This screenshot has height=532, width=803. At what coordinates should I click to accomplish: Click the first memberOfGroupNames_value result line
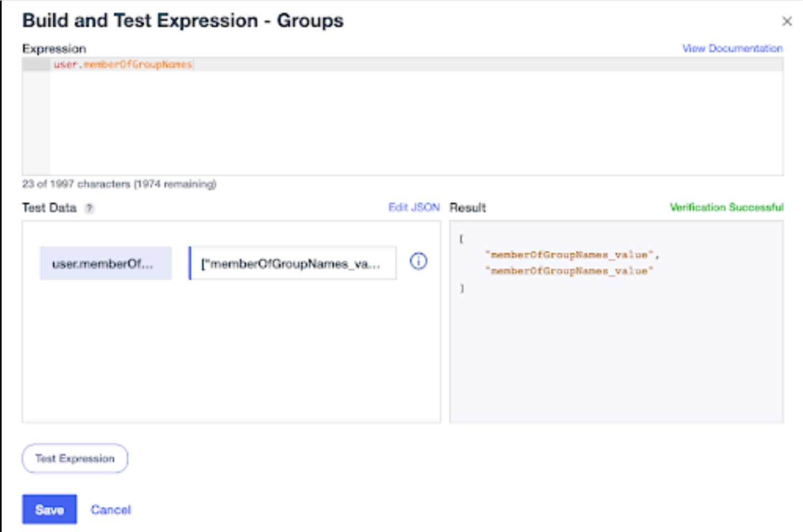(x=571, y=255)
